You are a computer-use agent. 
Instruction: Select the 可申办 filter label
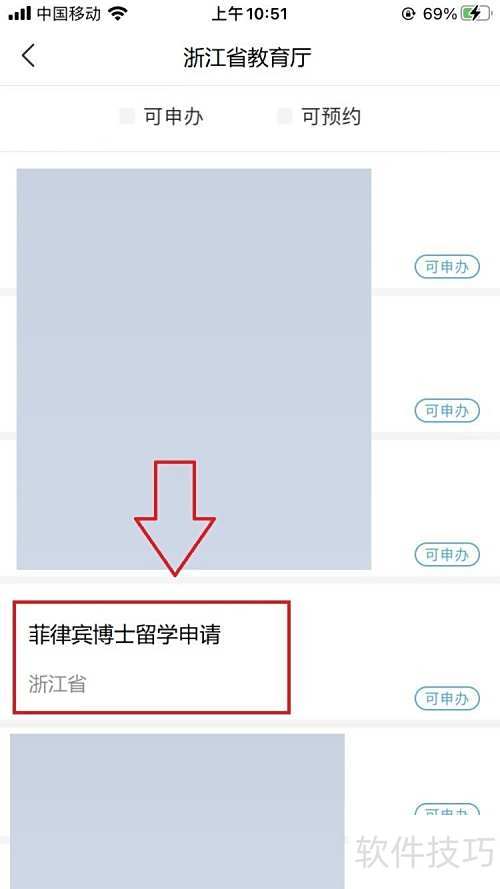point(173,117)
